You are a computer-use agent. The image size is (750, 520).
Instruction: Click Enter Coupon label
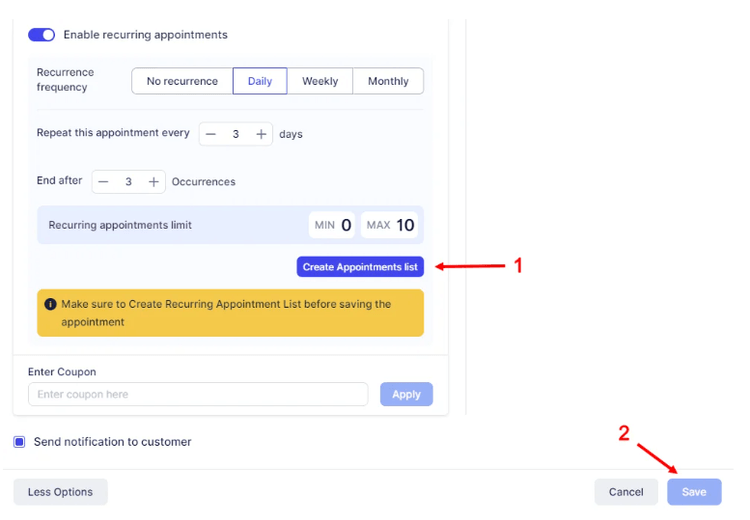pyautogui.click(x=62, y=372)
